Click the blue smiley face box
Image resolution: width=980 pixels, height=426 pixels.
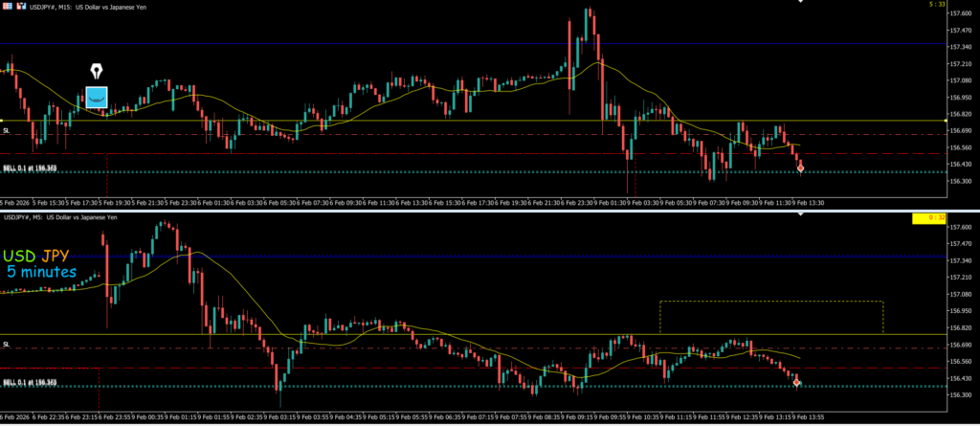96,97
